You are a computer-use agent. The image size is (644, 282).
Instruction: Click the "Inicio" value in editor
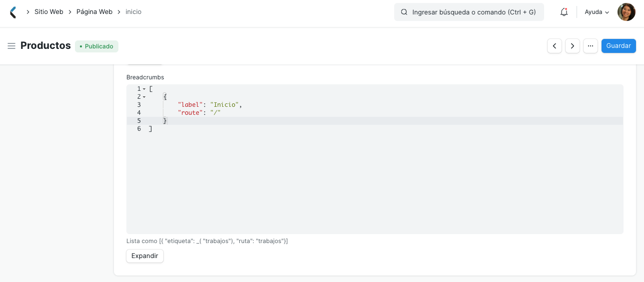(224, 105)
